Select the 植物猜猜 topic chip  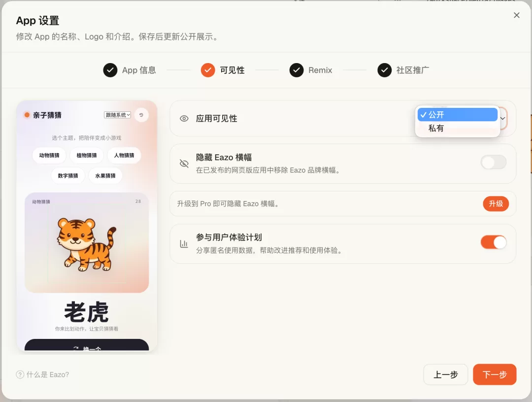[87, 155]
